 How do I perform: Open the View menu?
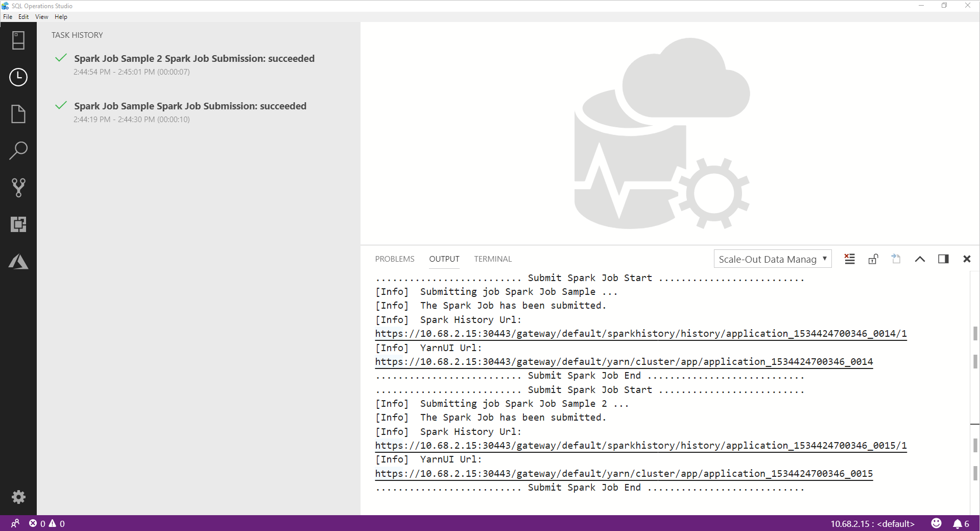tap(42, 17)
